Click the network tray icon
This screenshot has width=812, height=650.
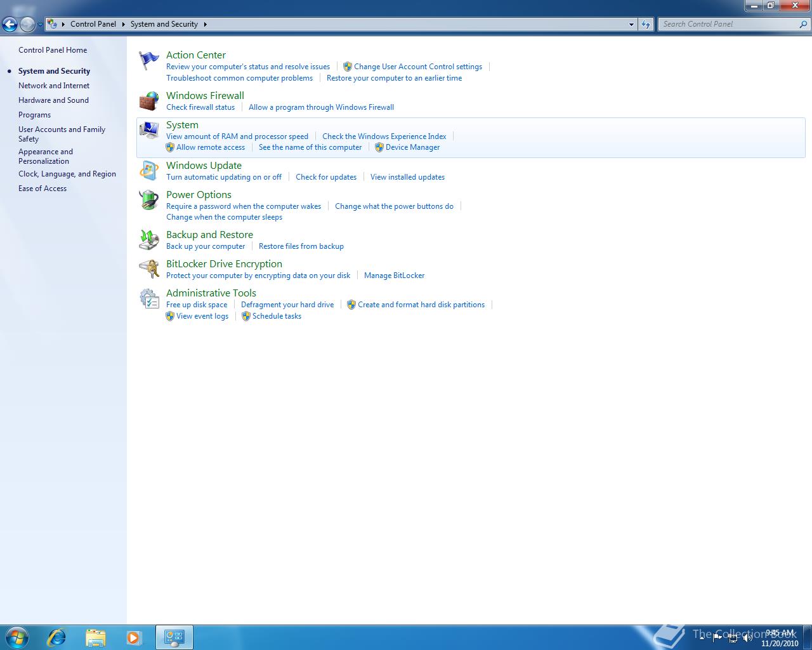pos(733,637)
